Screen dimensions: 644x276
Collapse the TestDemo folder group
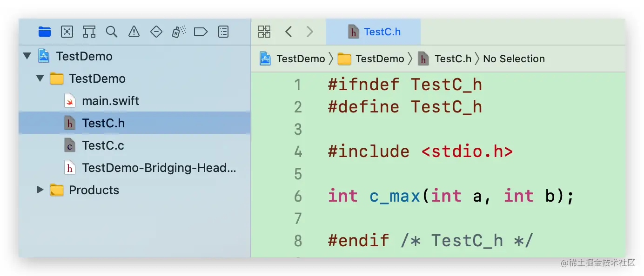pyautogui.click(x=40, y=79)
